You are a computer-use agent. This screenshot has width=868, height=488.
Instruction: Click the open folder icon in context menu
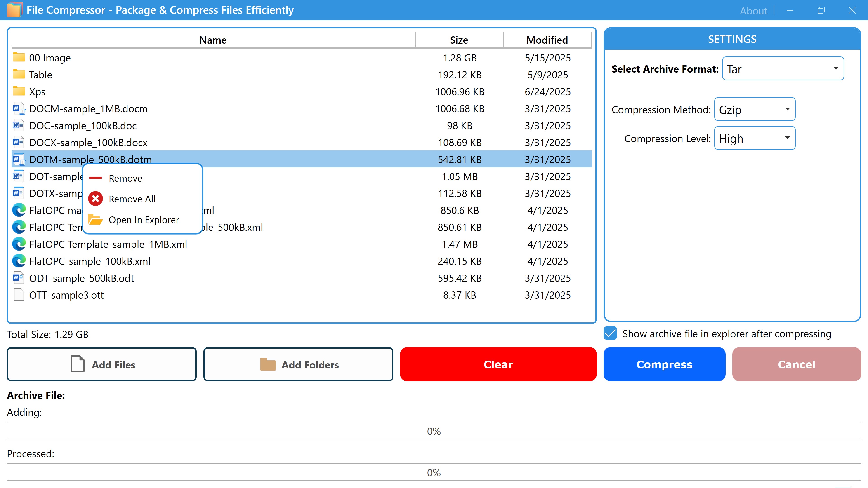click(x=96, y=220)
